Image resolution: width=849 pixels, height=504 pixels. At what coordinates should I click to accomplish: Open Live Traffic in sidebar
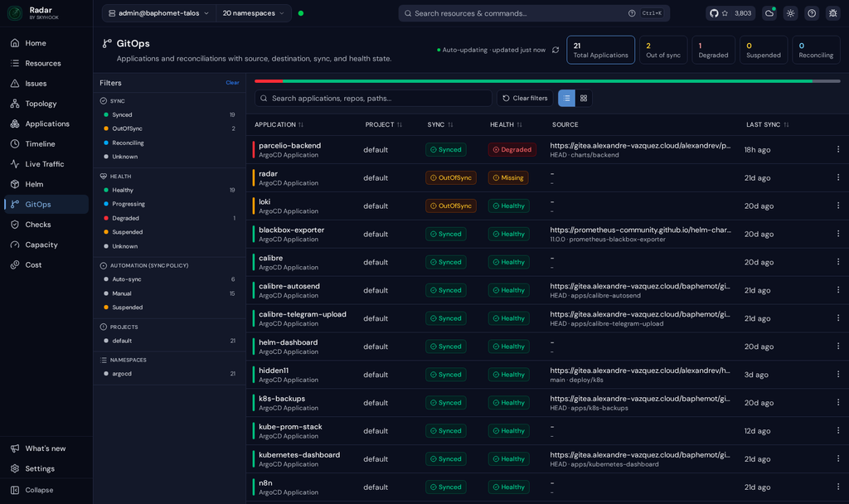tap(46, 164)
